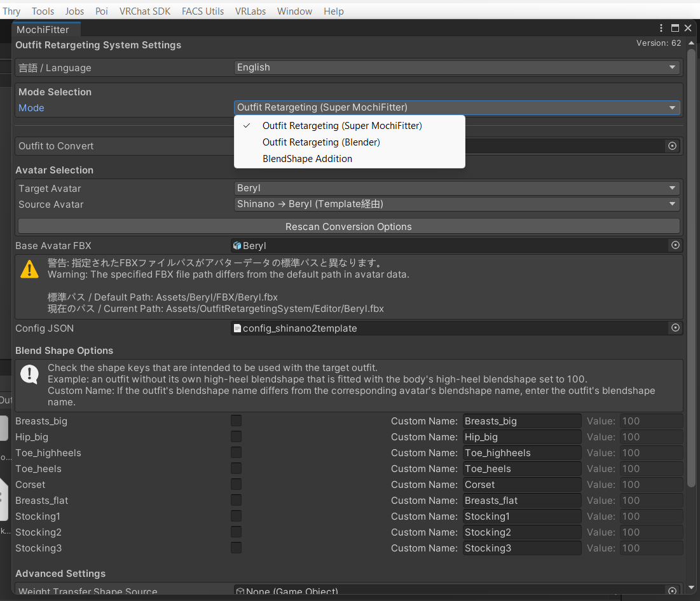Click Rescan Conversion Options button
Image resolution: width=700 pixels, height=601 pixels.
pos(348,227)
